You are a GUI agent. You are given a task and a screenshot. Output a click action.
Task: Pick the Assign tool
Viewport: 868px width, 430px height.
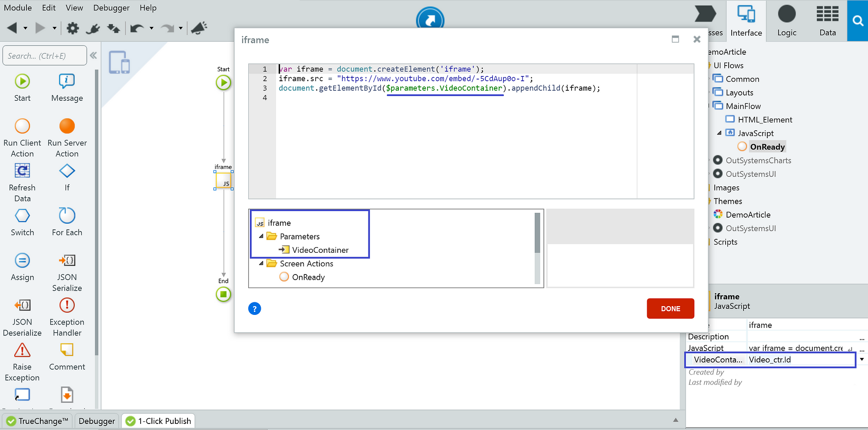23,267
